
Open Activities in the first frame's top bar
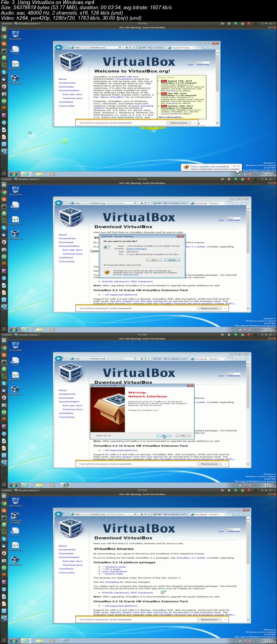pyautogui.click(x=7, y=24)
